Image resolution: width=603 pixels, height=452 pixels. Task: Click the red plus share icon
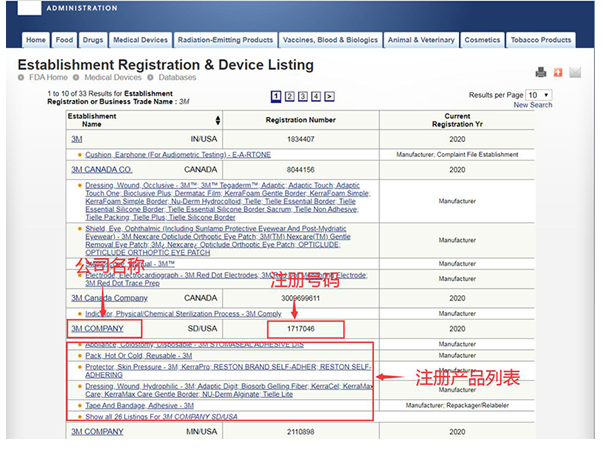[558, 72]
